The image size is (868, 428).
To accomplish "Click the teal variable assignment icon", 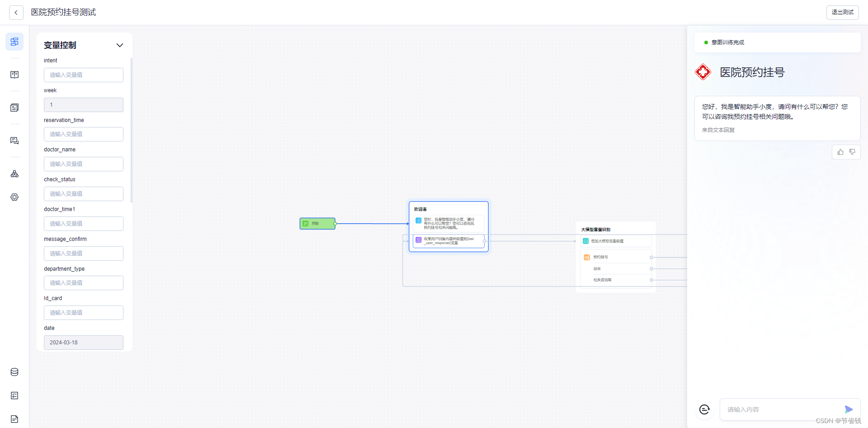I will tap(586, 241).
